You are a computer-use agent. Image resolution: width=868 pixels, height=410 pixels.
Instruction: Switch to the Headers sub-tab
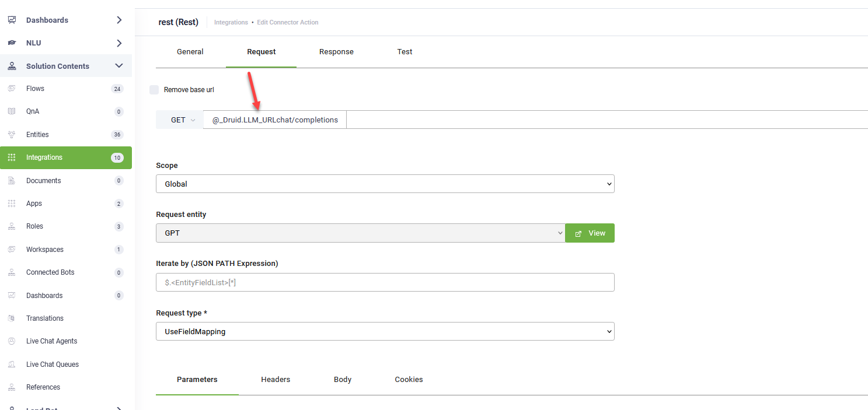point(276,380)
